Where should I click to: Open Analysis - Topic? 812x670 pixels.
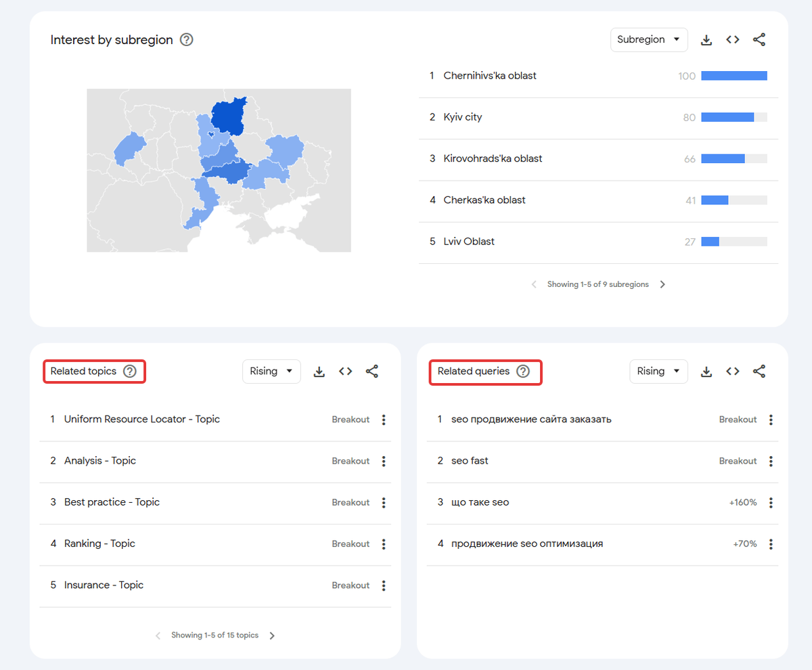coord(100,460)
